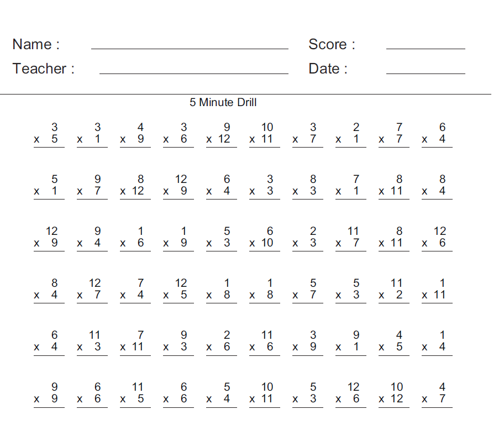Image resolution: width=504 pixels, height=425 pixels.
Task: Click the 4 x 7 problem
Action: [x=437, y=394]
